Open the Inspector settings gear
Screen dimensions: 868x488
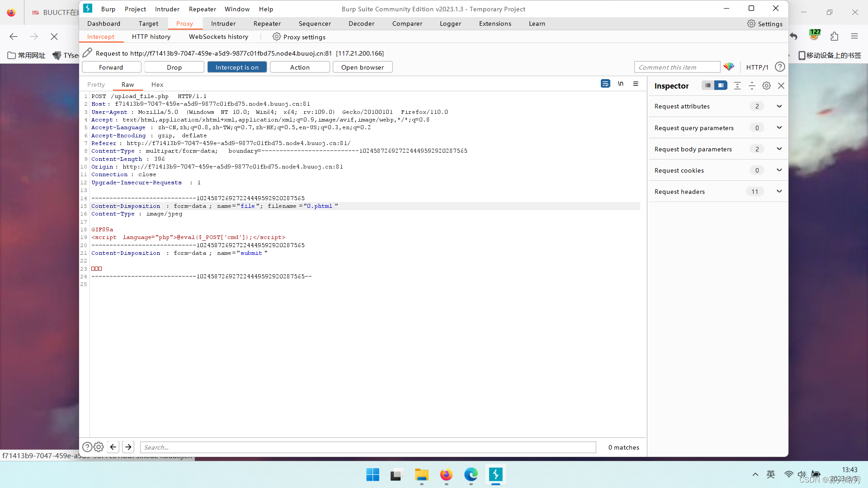click(x=766, y=86)
